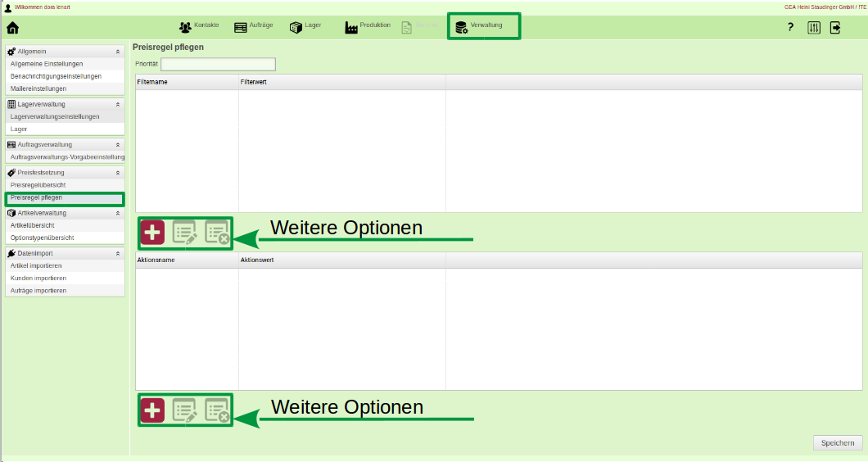
Task: Open Artikel importieren link
Action: [36, 265]
